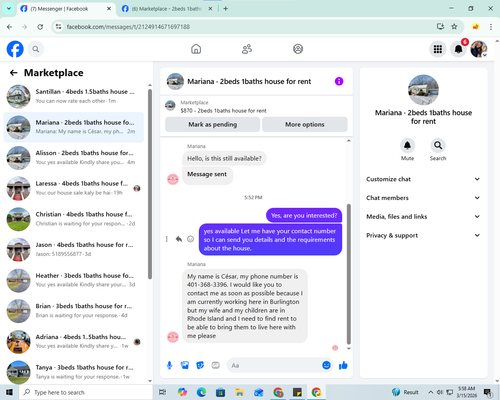Search in conversation using magnifier icon

tap(438, 146)
